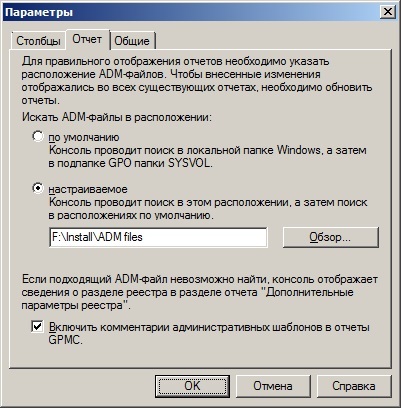Click the настраиваемое option label text

coord(88,189)
